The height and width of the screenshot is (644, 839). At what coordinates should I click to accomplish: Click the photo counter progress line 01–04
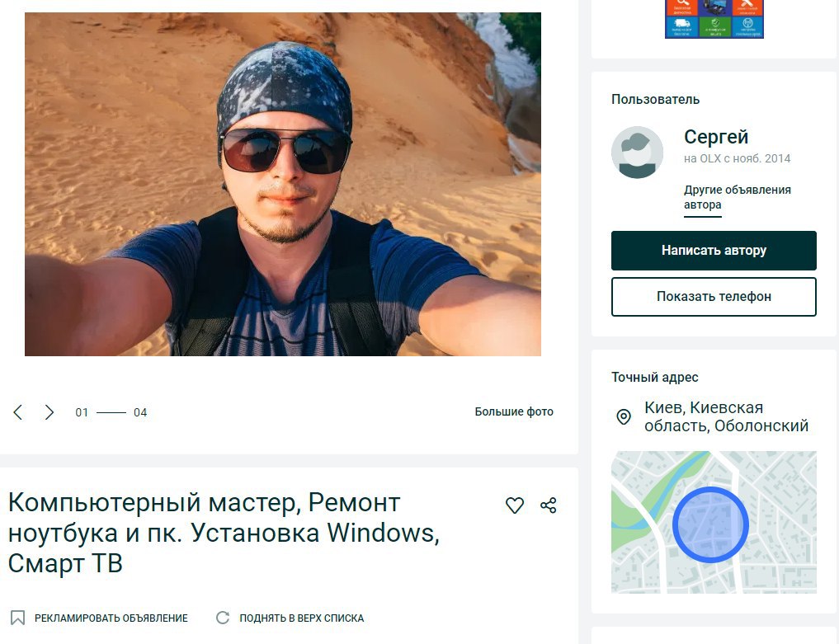(111, 412)
